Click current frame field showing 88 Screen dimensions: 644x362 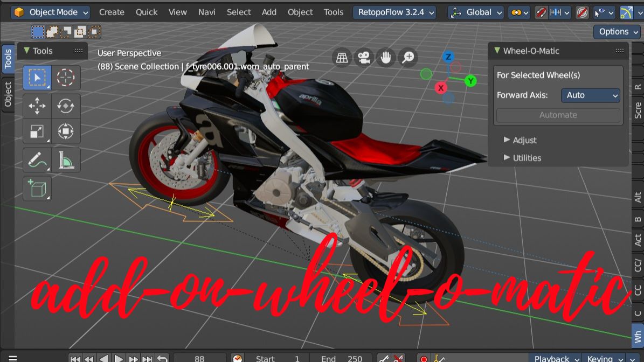(x=199, y=359)
